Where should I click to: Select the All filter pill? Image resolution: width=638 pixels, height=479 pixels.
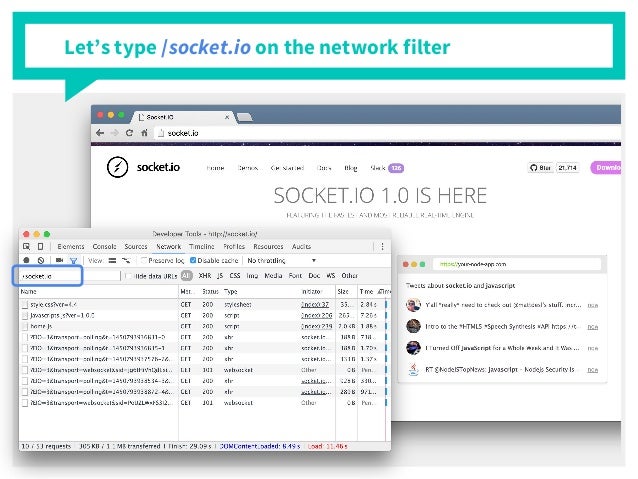coord(186,276)
